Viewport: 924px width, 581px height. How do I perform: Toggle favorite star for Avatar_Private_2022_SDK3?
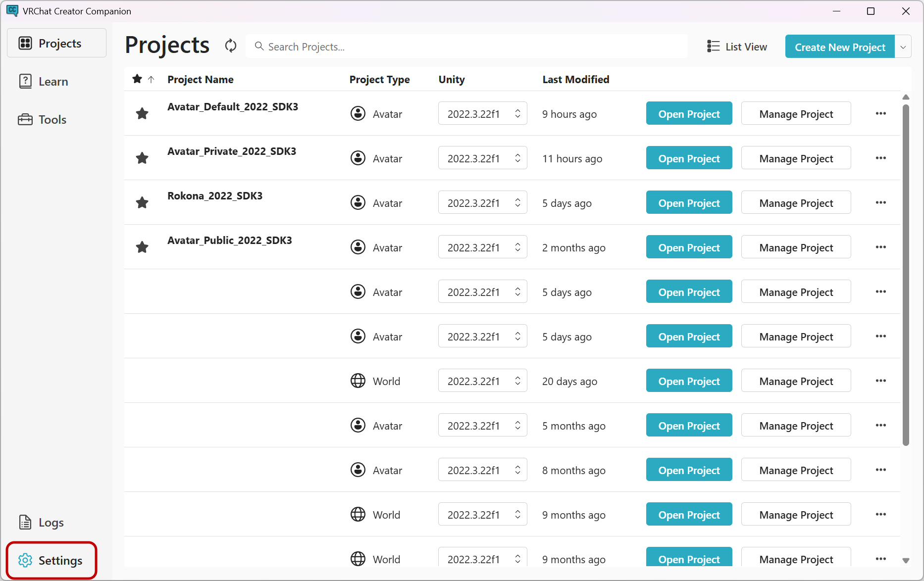(142, 158)
